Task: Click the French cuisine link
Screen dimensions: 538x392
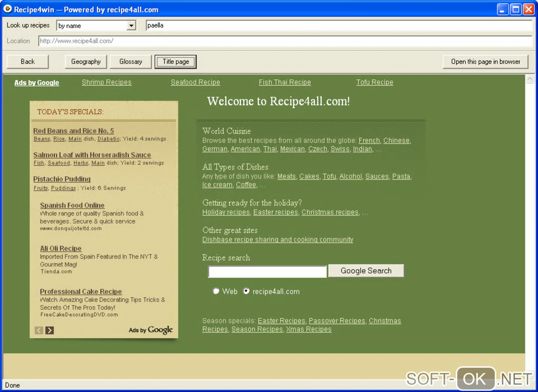Action: click(x=369, y=141)
